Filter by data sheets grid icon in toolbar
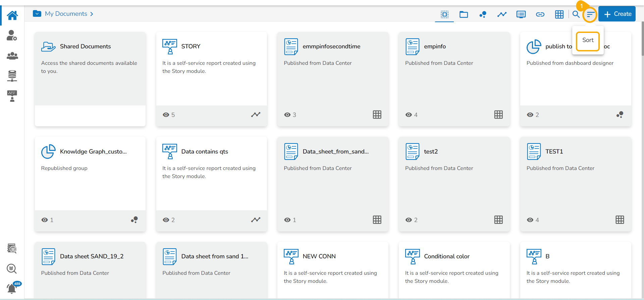 (x=559, y=14)
